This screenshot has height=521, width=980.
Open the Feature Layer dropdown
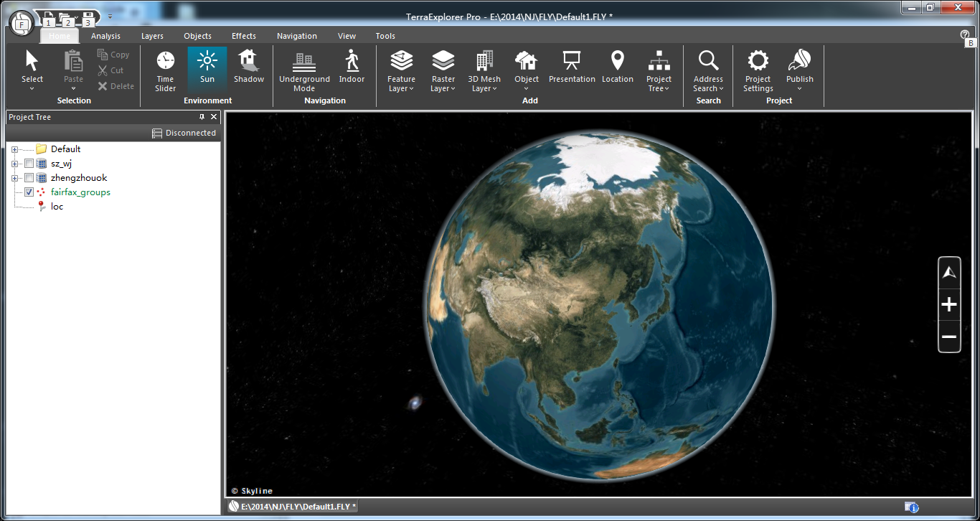[401, 70]
